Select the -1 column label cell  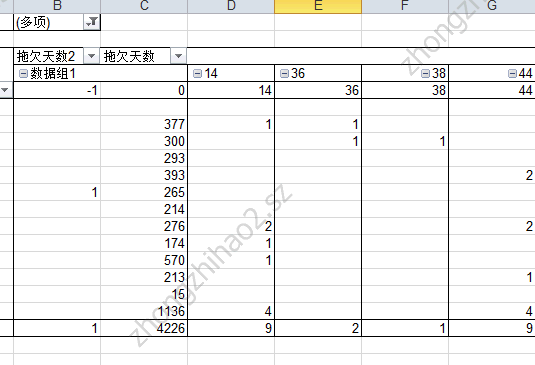point(57,90)
